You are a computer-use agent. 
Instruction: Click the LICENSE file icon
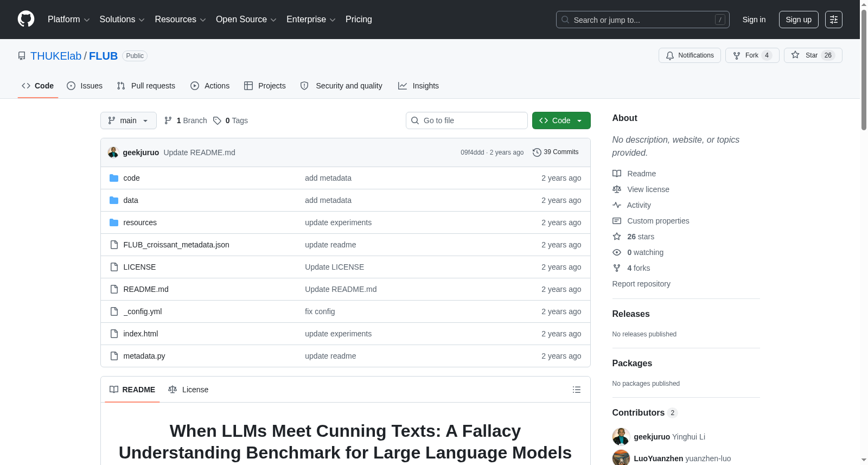(x=114, y=267)
